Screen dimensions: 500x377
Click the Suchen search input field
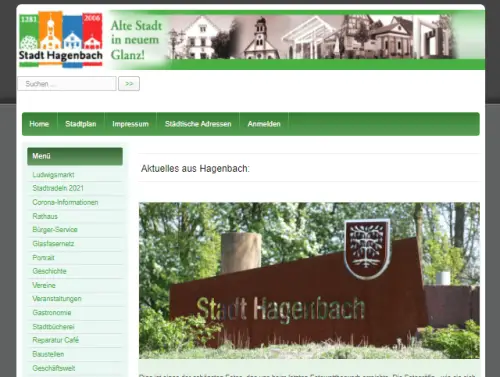(67, 84)
